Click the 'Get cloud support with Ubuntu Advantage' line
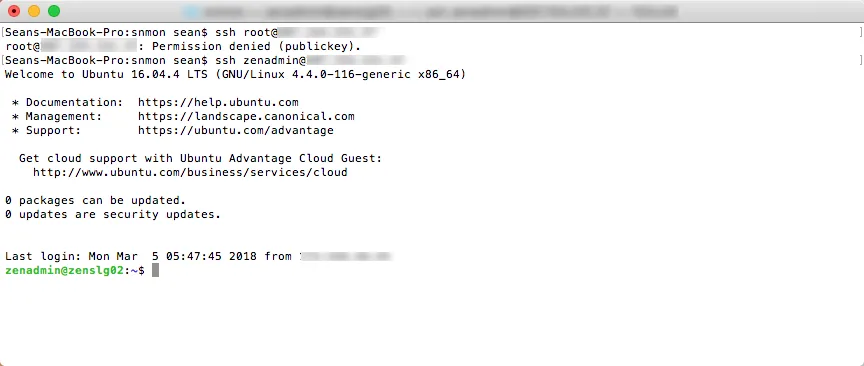This screenshot has height=366, width=864. tap(201, 159)
